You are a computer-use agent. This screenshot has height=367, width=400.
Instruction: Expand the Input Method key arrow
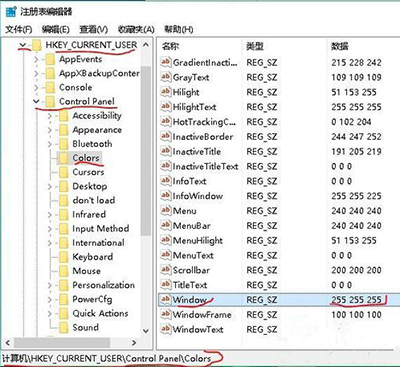(x=50, y=229)
